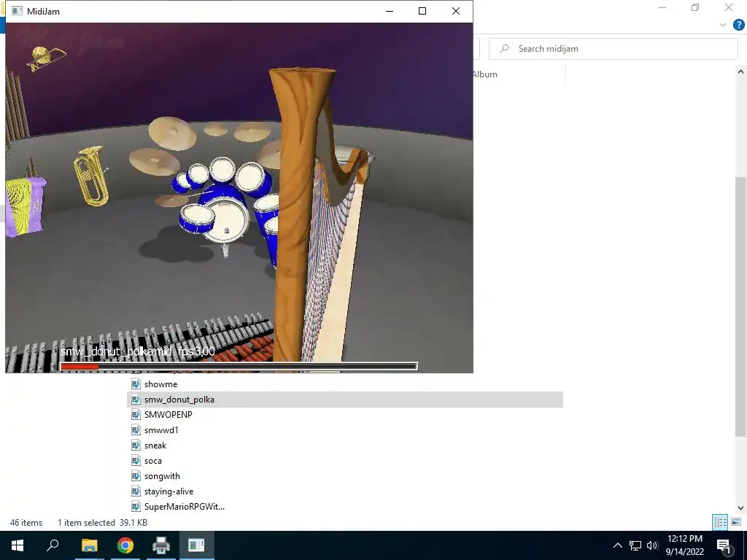Screen dimensions: 747x560
Task: Open the Windows Start menu
Action: pos(18,545)
